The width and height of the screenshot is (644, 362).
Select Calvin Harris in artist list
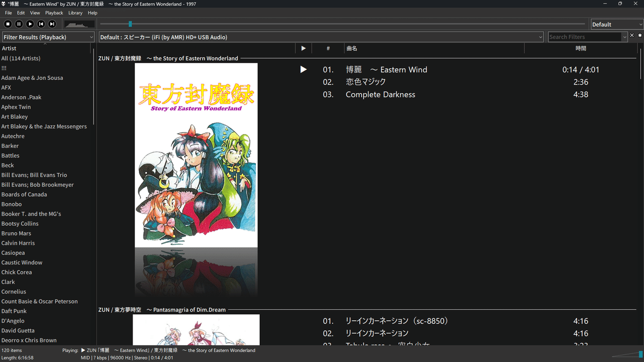18,243
